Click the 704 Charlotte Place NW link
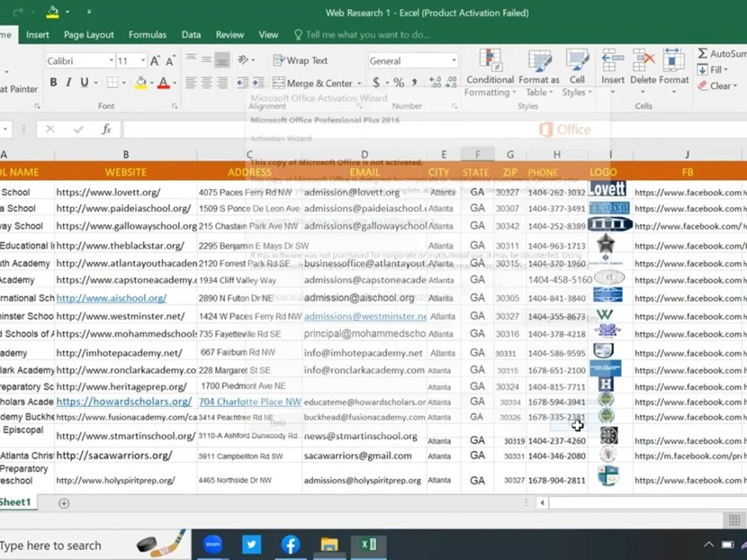 [250, 402]
